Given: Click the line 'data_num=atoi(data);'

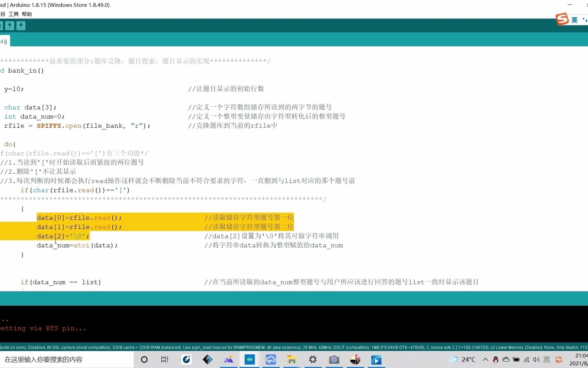Looking at the screenshot, I should pyautogui.click(x=77, y=245).
